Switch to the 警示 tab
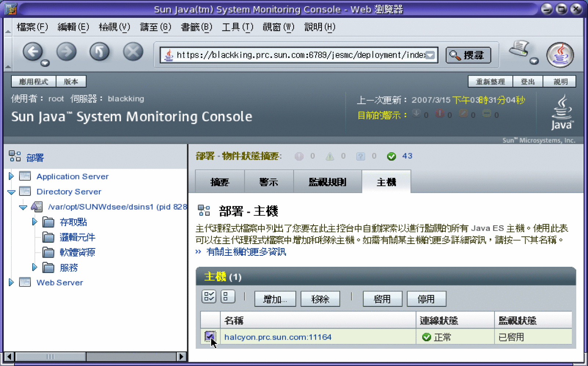Viewport: 588px width, 366px height. 269,182
